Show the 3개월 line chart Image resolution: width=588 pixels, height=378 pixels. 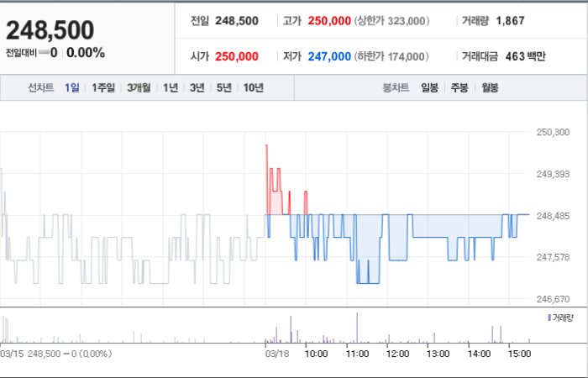tap(139, 87)
